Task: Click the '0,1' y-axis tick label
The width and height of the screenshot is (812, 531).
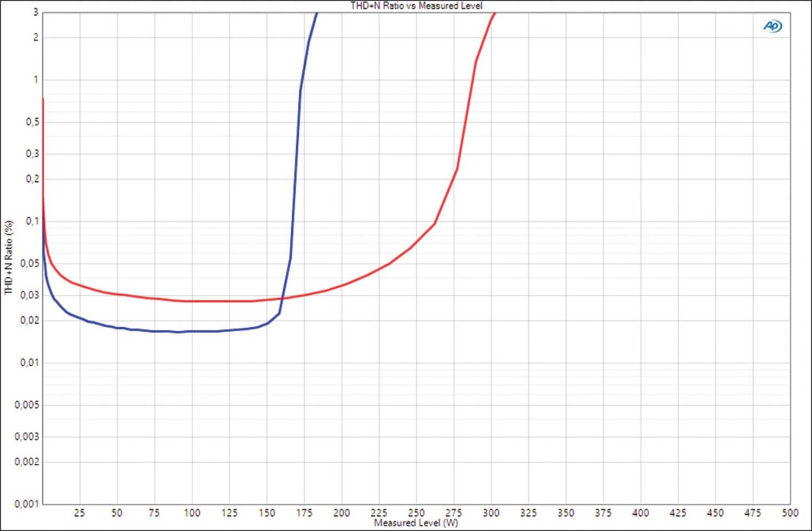Action: tap(32, 221)
